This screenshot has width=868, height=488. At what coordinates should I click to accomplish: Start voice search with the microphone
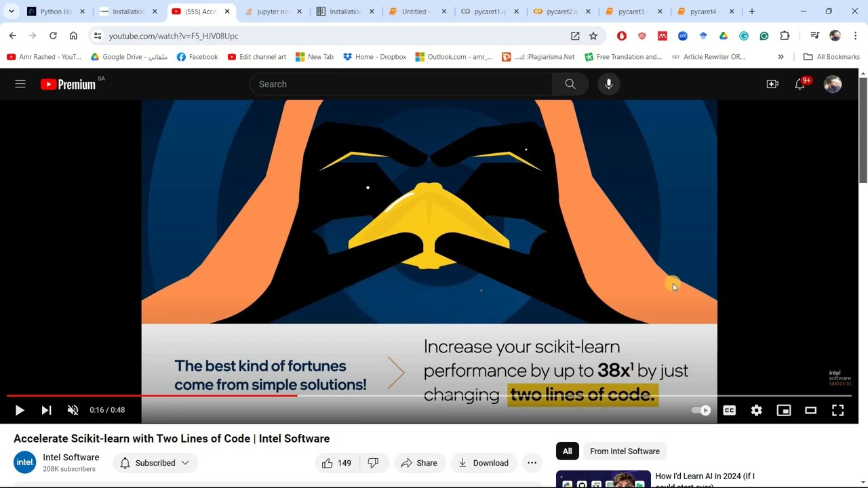click(x=609, y=84)
